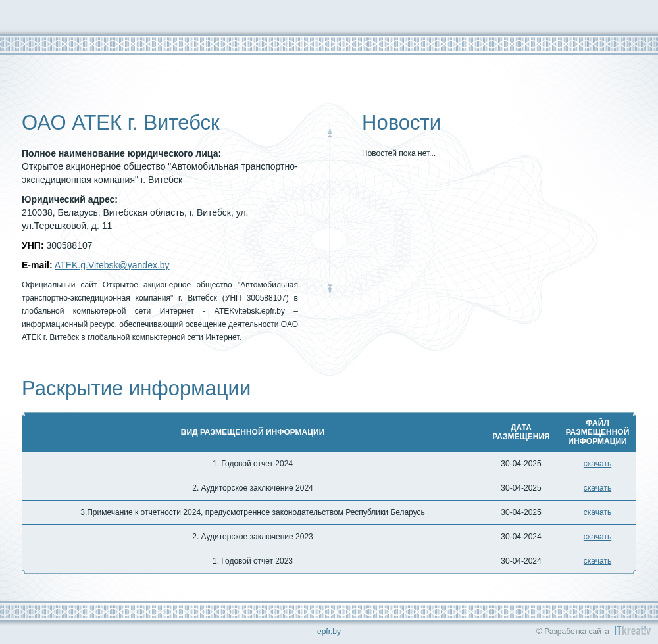Click the date in Аудиторское заключение 2024 row

point(520,488)
